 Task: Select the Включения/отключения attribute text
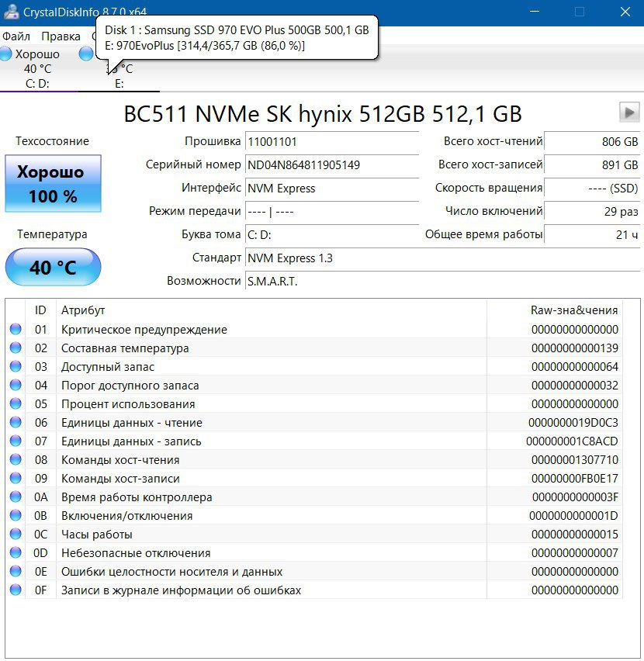coord(127,516)
